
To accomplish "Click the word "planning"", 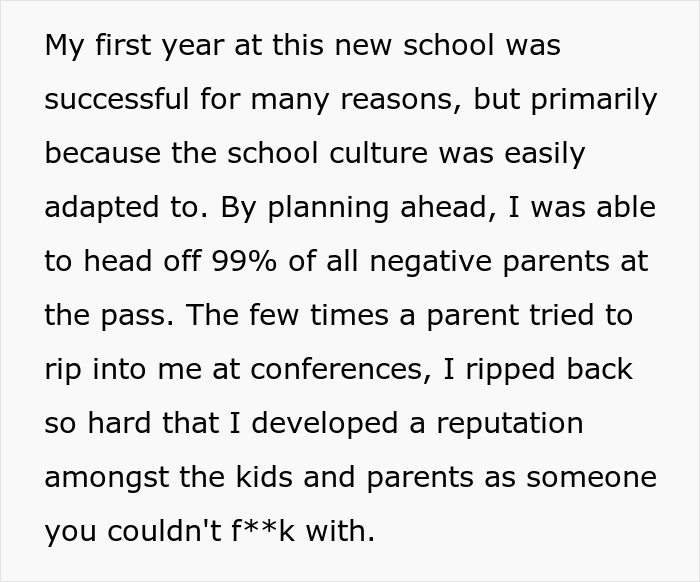I will tap(328, 208).
